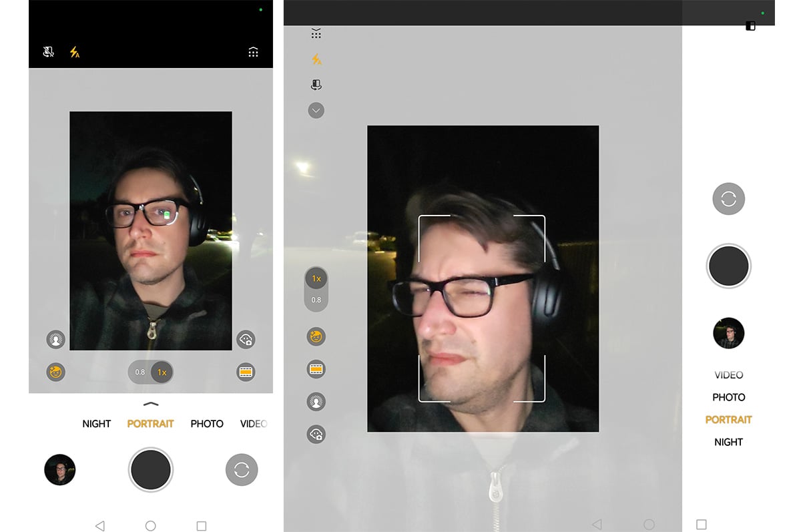The image size is (801, 532).
Task: Switch to VIDEO mode on right screen
Action: coord(728,375)
